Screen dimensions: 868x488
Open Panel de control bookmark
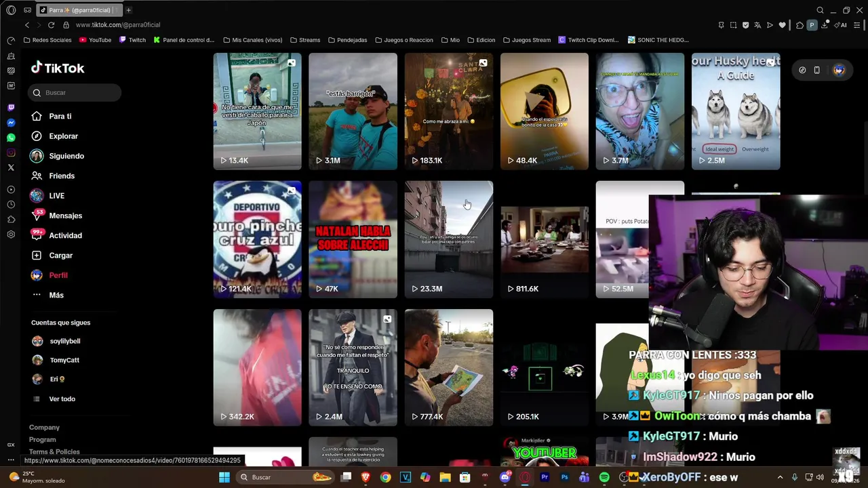(x=184, y=40)
